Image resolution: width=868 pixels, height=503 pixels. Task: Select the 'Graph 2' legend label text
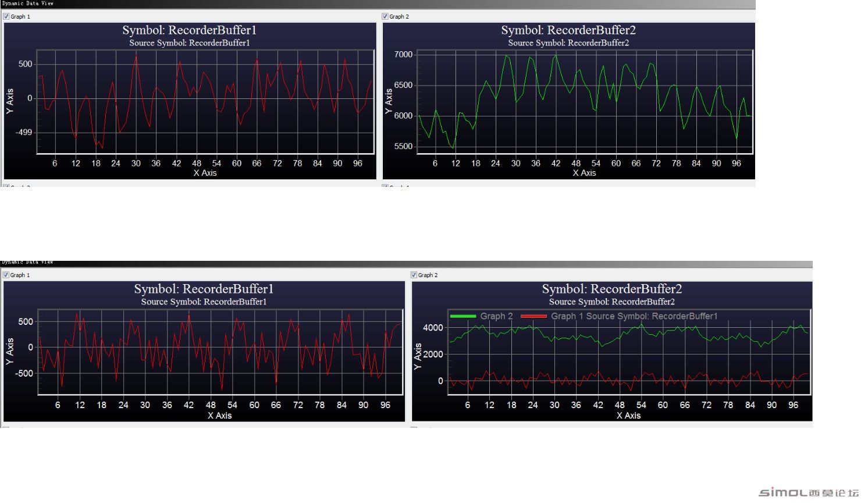point(496,316)
